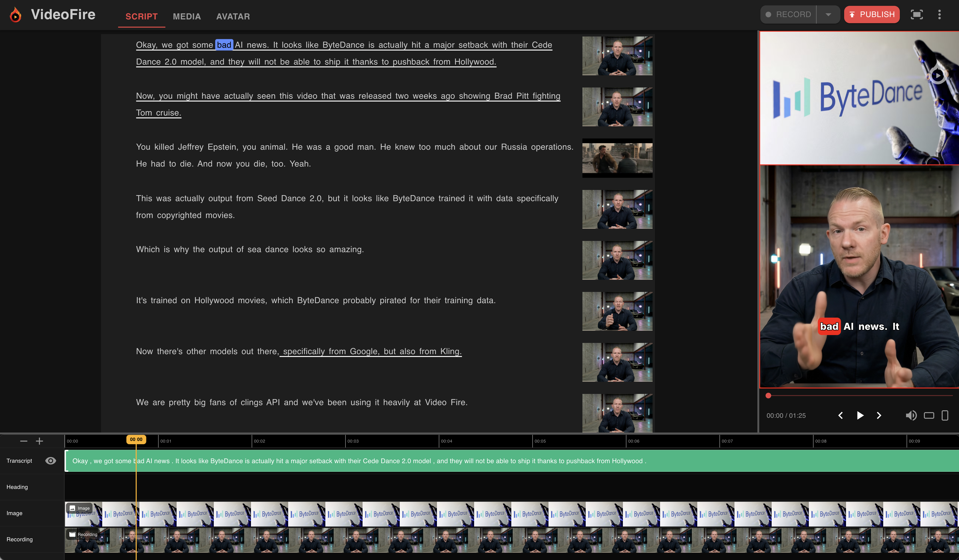Open the Avatar tab
This screenshot has width=959, height=560.
point(233,16)
